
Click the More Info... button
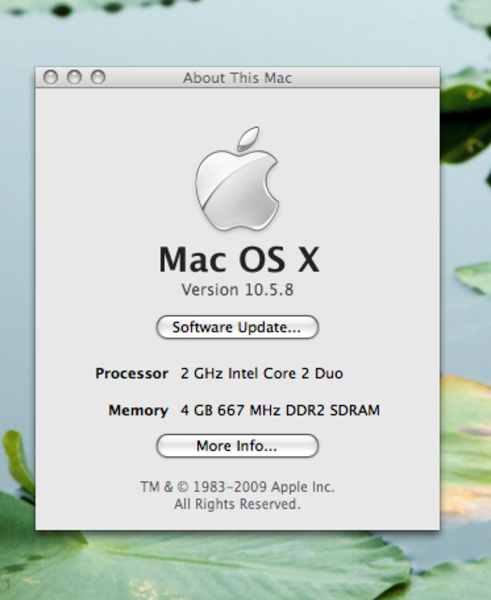pyautogui.click(x=237, y=446)
